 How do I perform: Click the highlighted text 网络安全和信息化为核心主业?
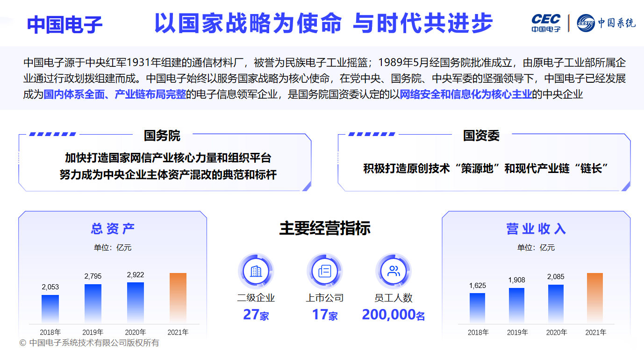click(466, 94)
